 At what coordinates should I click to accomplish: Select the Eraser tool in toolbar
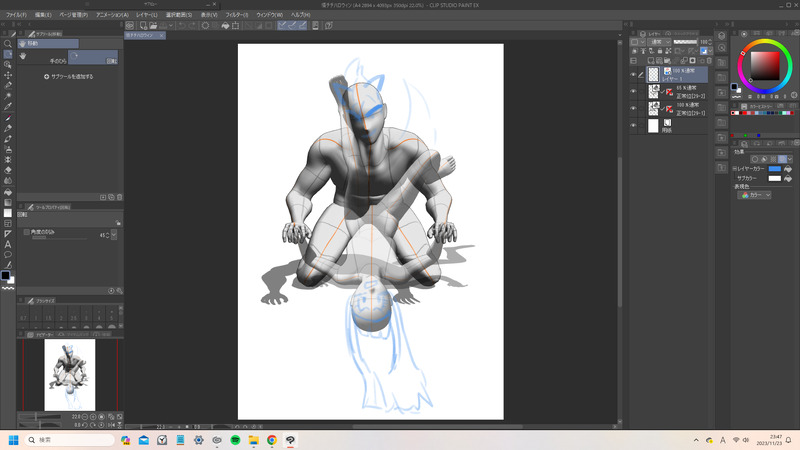click(8, 170)
